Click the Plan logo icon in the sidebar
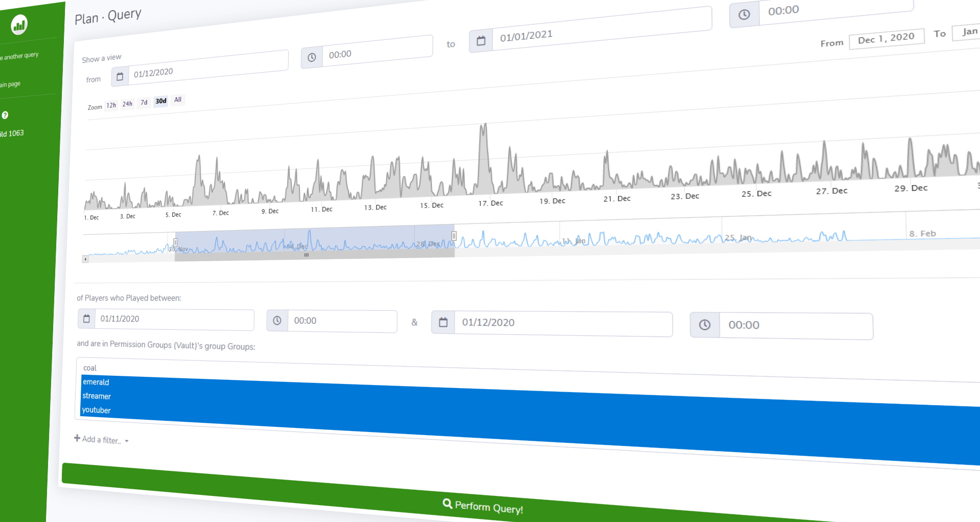 (x=19, y=24)
